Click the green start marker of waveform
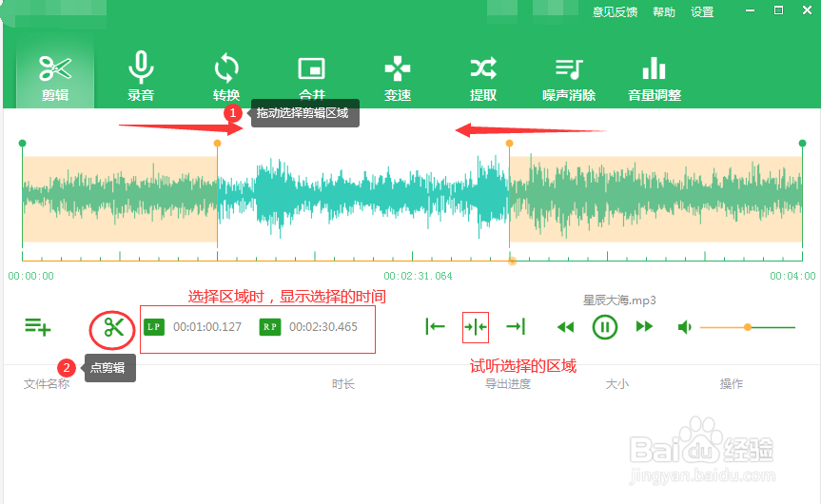The height and width of the screenshot is (504, 821). (x=22, y=144)
